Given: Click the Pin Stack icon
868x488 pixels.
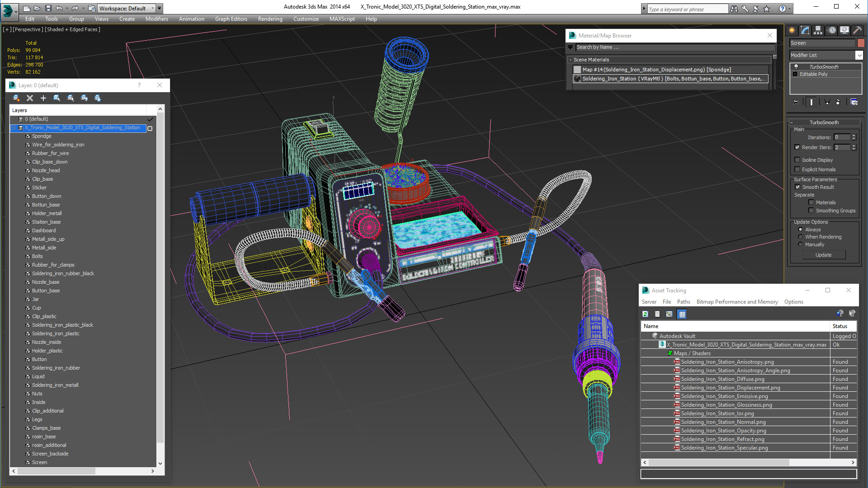Looking at the screenshot, I should coord(796,102).
